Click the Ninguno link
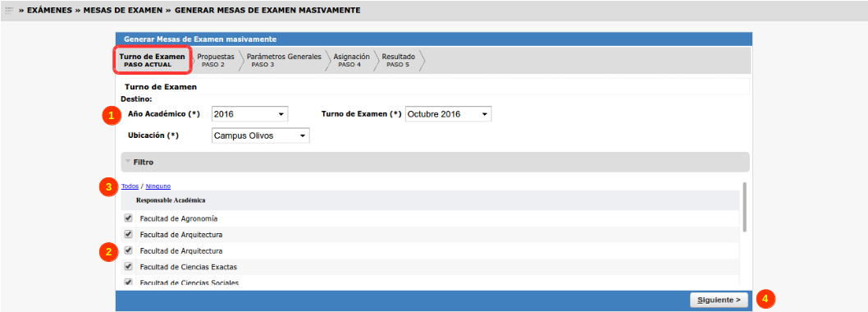 (158, 186)
